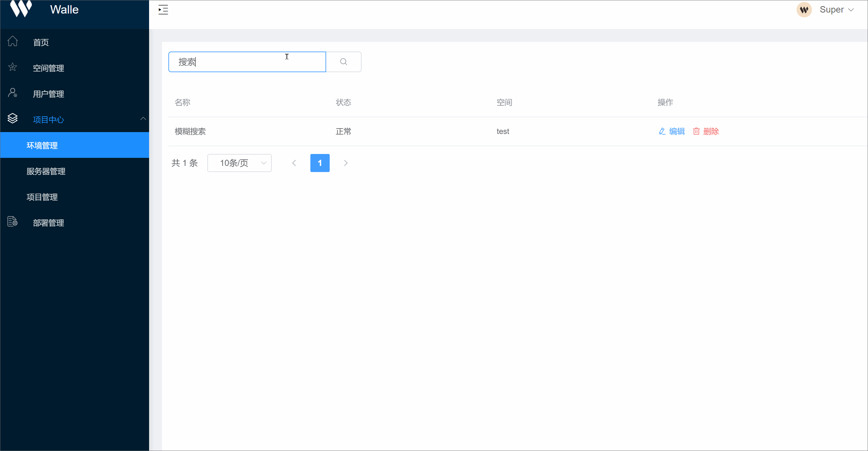Click the star icon for 空间管理
The image size is (868, 451).
(13, 67)
